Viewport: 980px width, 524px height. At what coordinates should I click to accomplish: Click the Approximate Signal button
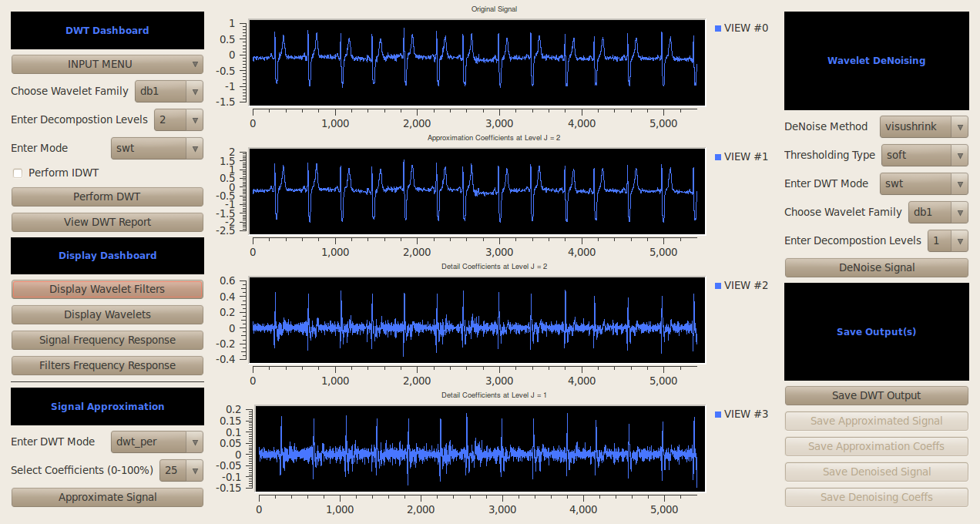[x=107, y=498]
